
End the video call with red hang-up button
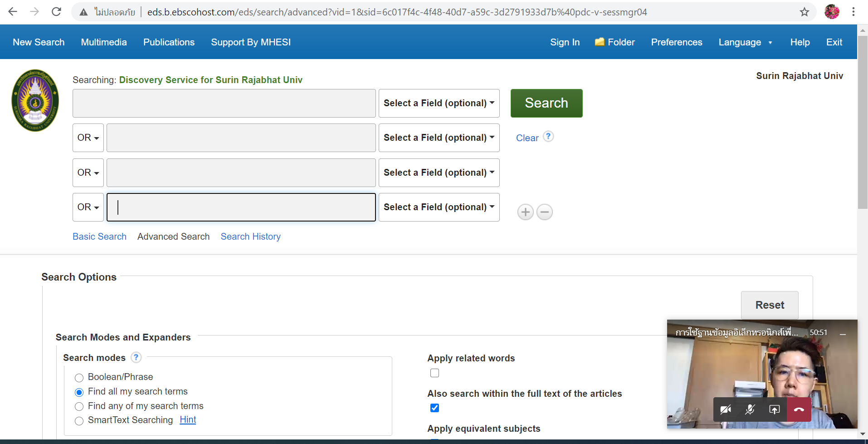point(799,409)
